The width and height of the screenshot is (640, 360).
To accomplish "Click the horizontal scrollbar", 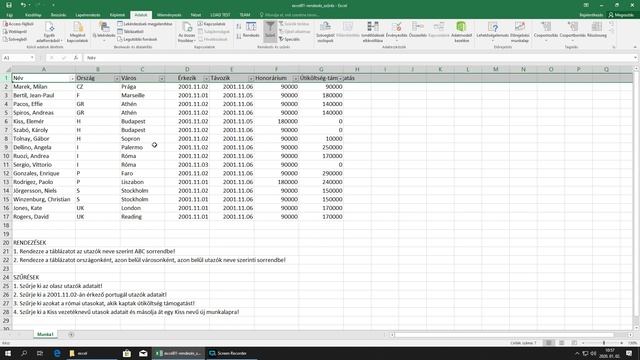I will point(504,335).
